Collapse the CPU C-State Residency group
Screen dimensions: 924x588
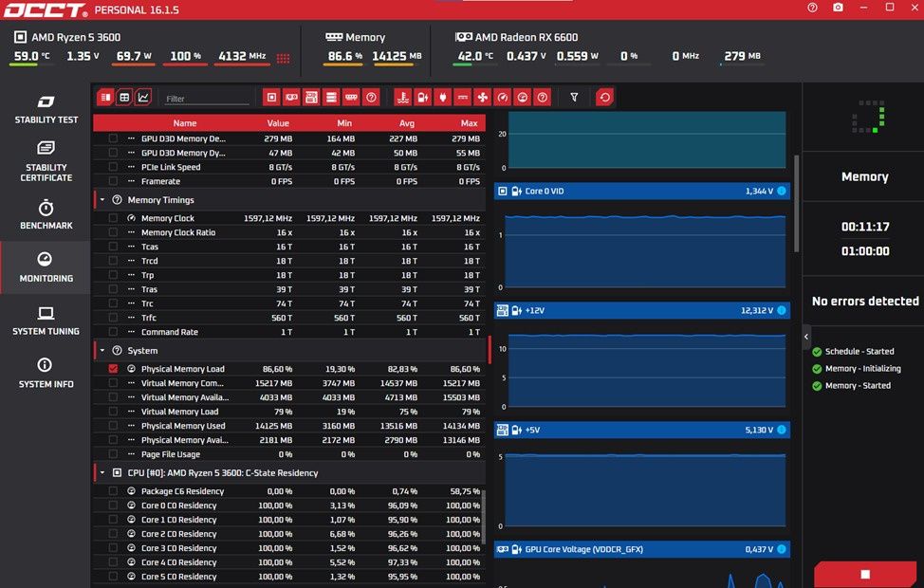click(102, 473)
